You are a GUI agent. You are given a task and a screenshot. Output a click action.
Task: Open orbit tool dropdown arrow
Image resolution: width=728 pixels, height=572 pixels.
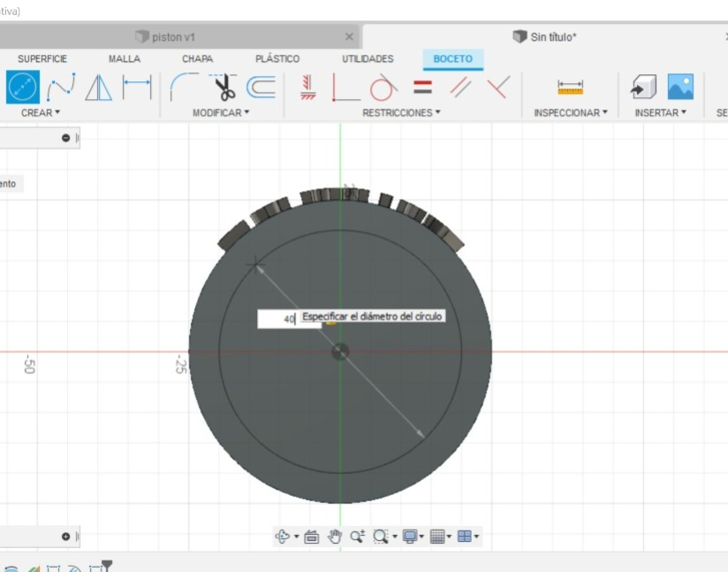pos(296,537)
